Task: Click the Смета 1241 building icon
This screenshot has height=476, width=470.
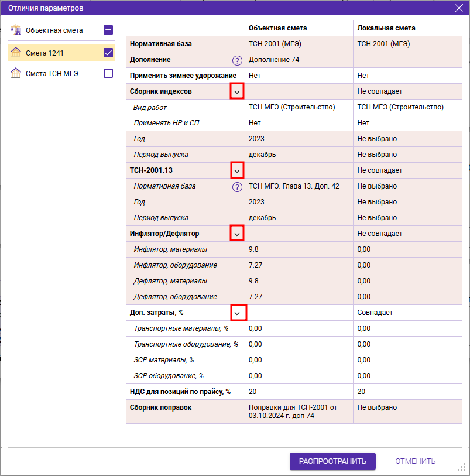Action: click(16, 53)
